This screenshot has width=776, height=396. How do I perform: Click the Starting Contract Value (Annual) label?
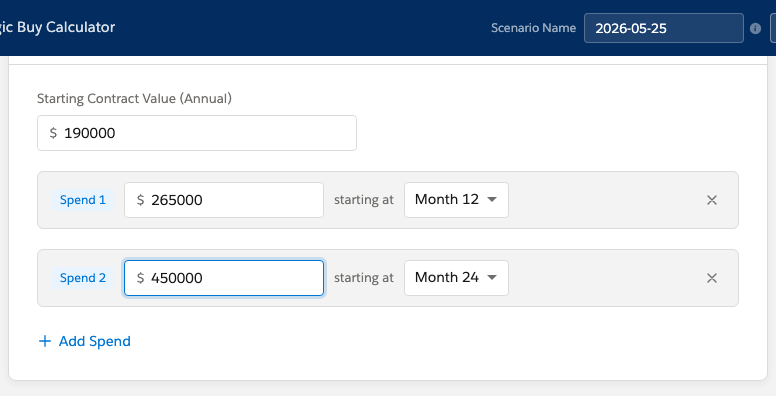(x=134, y=99)
